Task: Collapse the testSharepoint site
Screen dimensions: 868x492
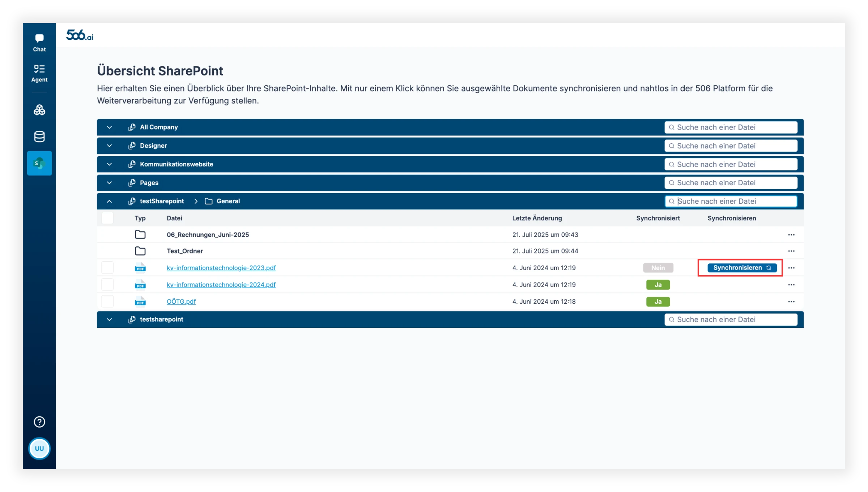Action: (109, 201)
